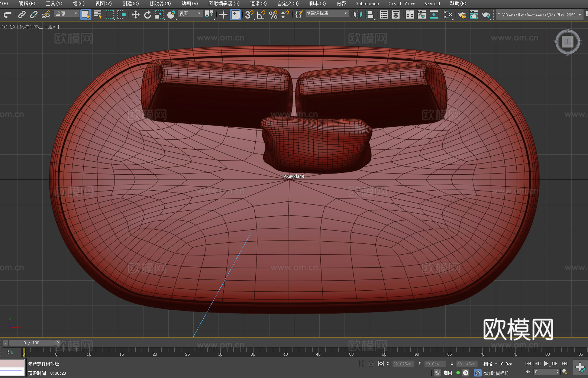Screen dimensions: 588x378
Task: Select the Rotate tool
Action: tap(148, 14)
